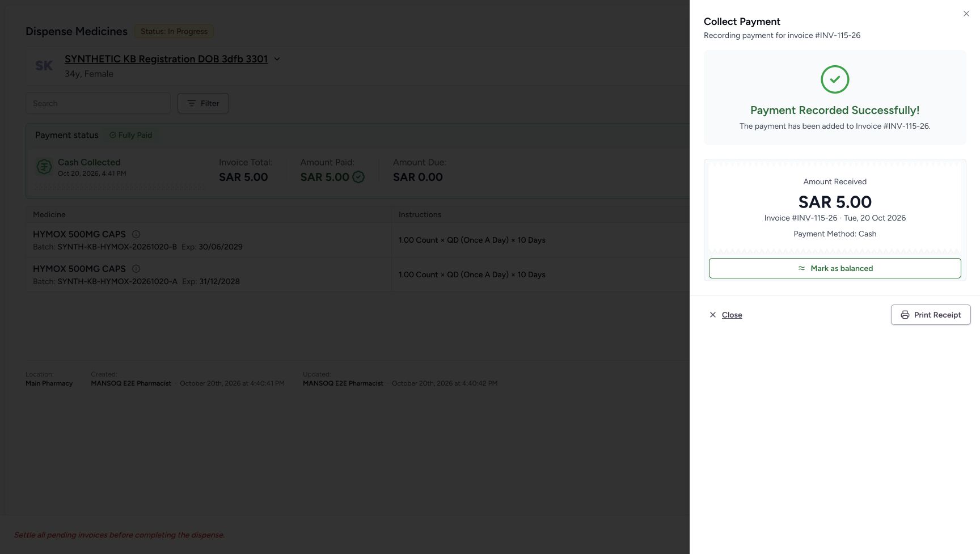
Task: Click the Close link in the panel footer
Action: pyautogui.click(x=732, y=315)
